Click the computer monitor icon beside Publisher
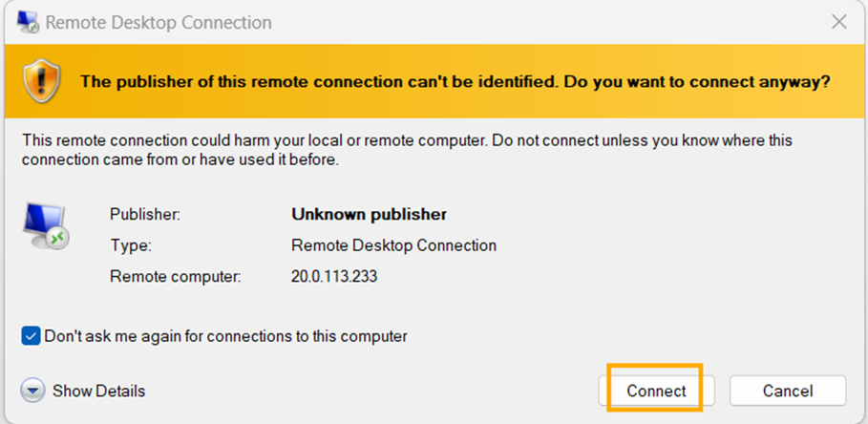Viewport: 868px width, 424px height. [x=43, y=226]
